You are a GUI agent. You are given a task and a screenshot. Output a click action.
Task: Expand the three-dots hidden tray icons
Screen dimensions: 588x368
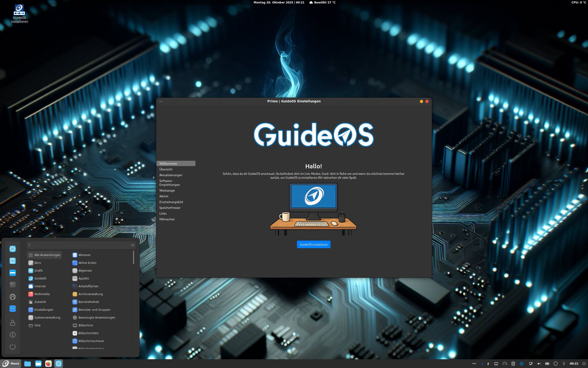(x=474, y=364)
